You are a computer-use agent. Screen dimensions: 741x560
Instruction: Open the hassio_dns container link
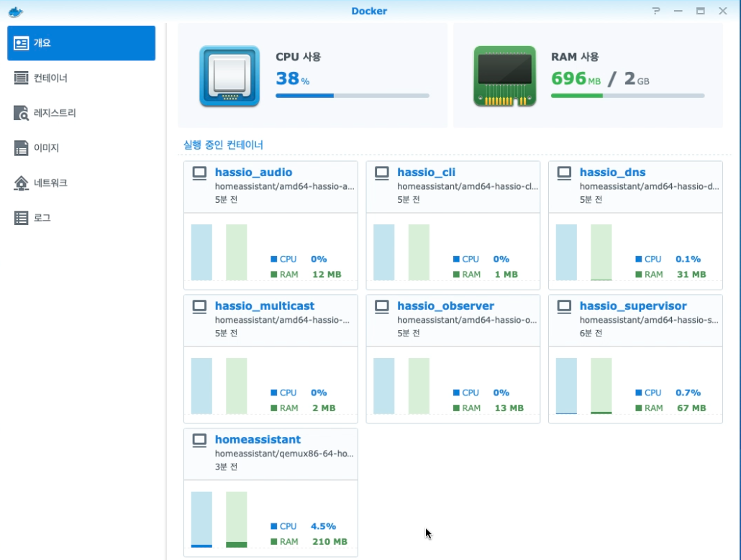(x=612, y=173)
